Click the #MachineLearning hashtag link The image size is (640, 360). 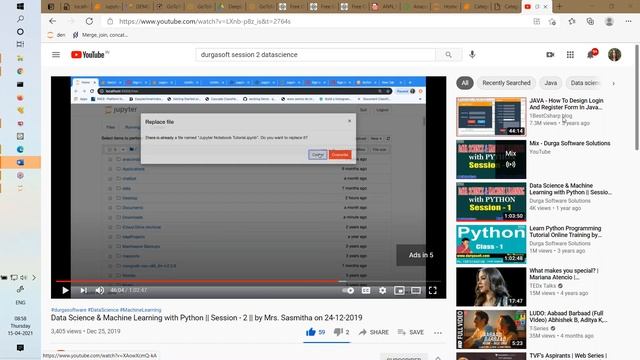point(140,310)
